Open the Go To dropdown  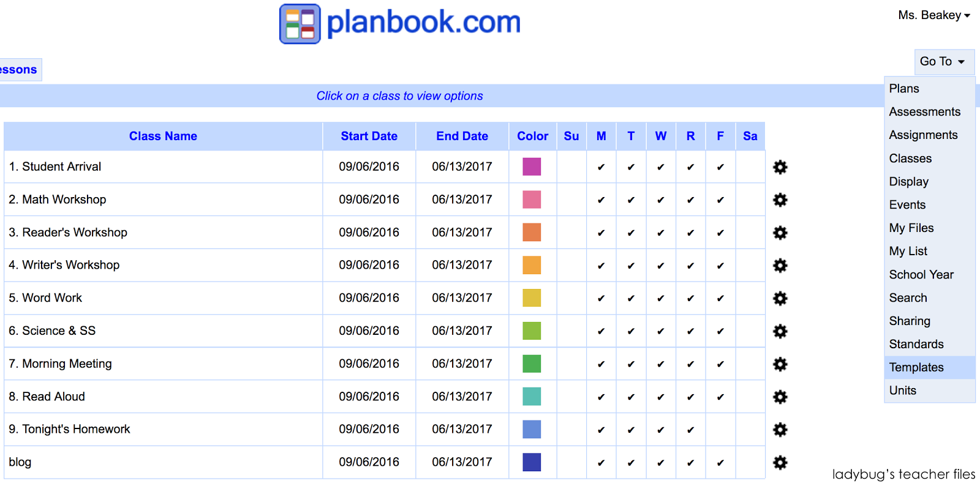coord(943,61)
